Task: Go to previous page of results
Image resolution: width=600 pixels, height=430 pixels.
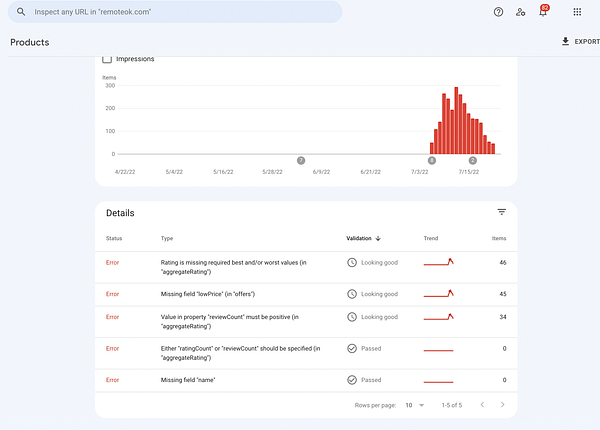Action: coord(481,405)
